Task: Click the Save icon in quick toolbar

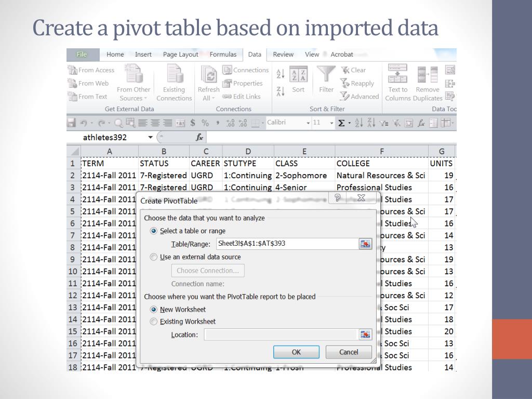Action: [71, 123]
